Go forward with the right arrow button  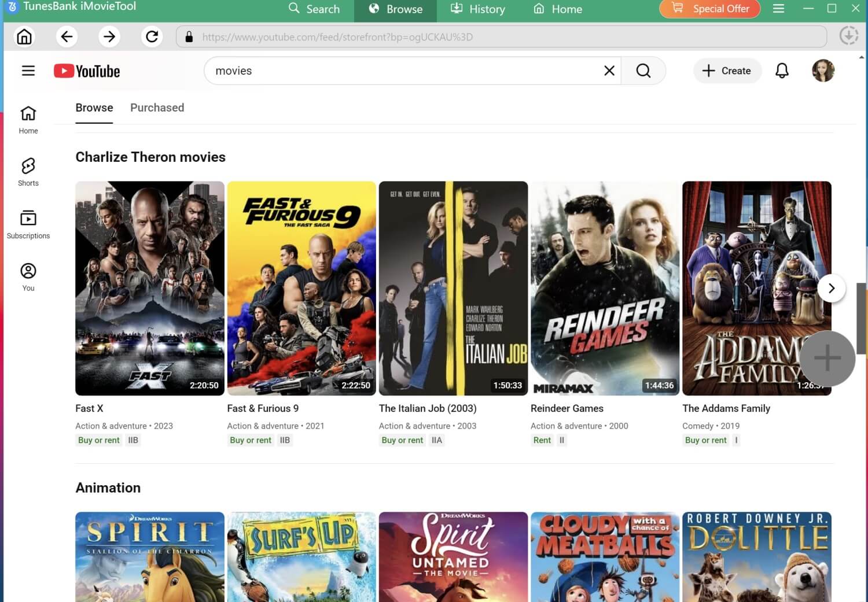pos(109,37)
